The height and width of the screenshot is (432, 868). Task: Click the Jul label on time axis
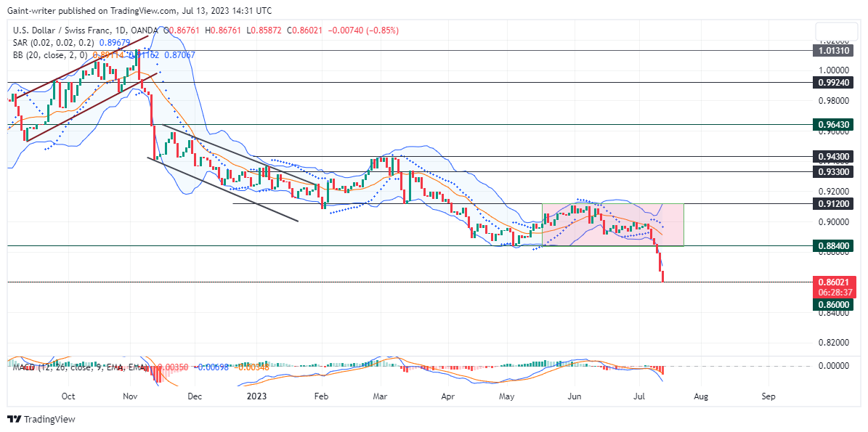click(640, 396)
